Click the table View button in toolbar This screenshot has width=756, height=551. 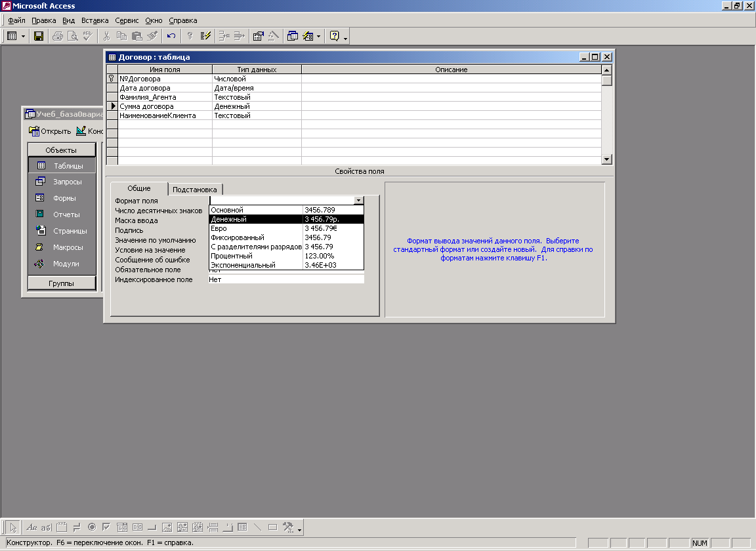12,36
